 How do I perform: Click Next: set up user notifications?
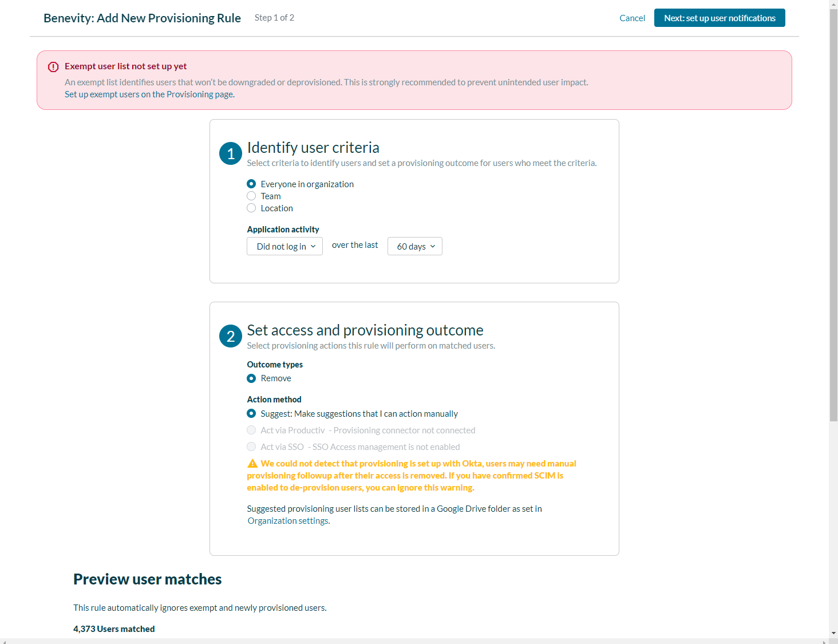coord(720,18)
